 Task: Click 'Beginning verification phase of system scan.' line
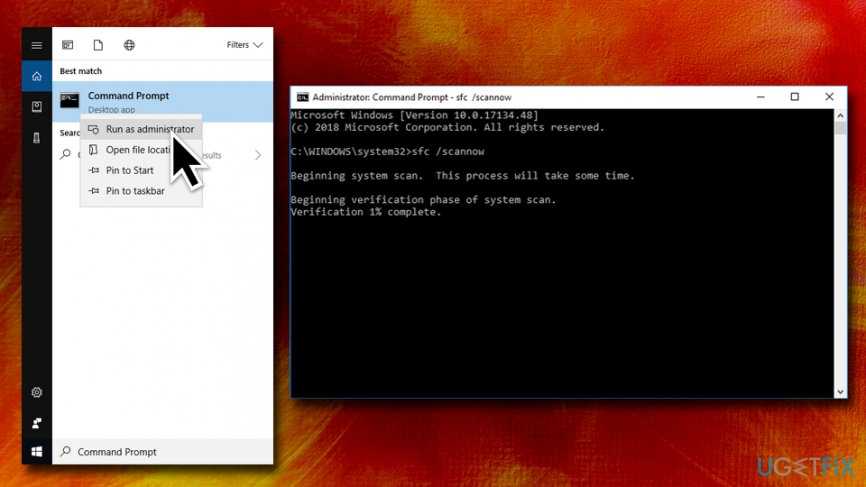(x=423, y=200)
